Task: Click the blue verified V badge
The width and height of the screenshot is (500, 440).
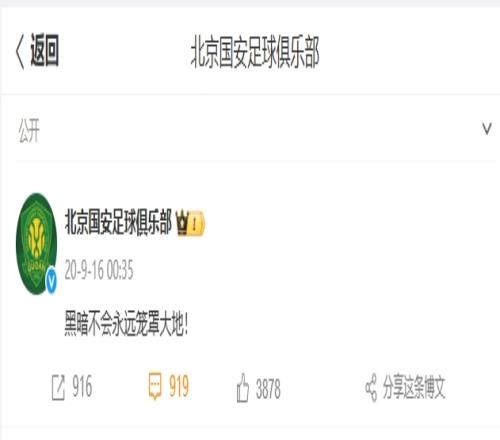Action: pyautogui.click(x=51, y=280)
